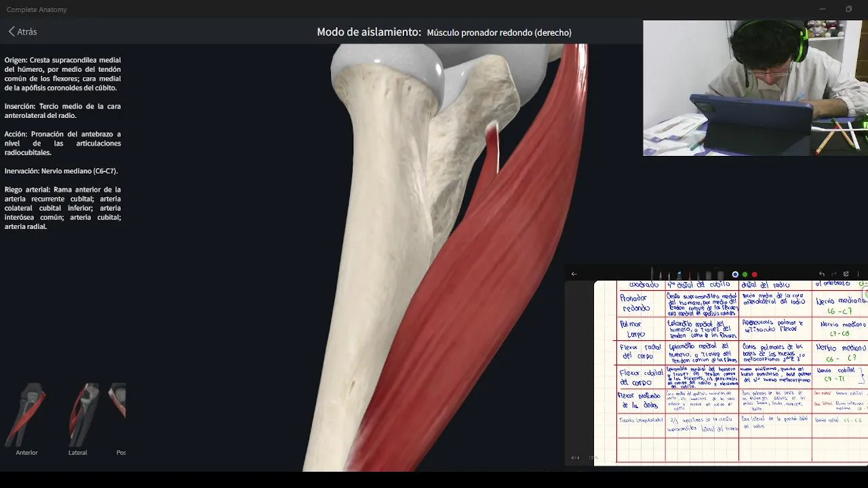Select the Anterior view thumbnail
The image size is (868, 488).
[27, 418]
